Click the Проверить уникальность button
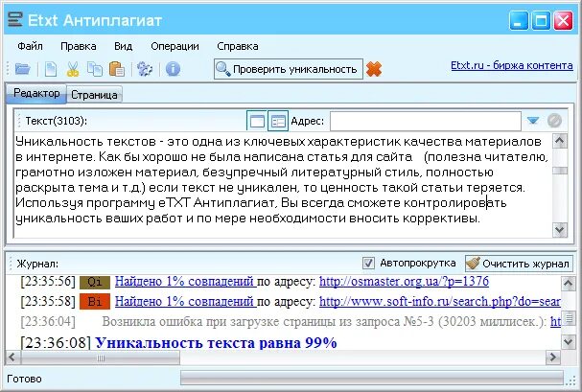Screen dimensions: 582x392 pos(289,69)
